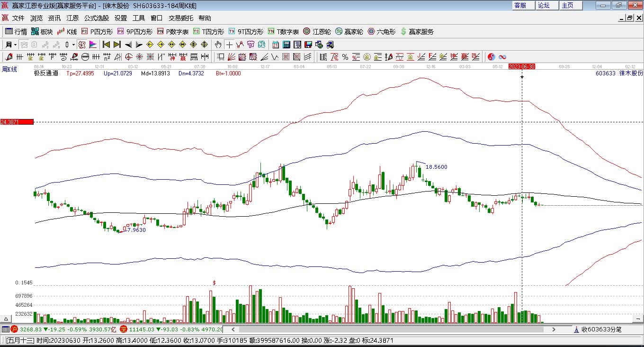
Task: Click the table grid icon in status bar
Action: click(x=5, y=329)
